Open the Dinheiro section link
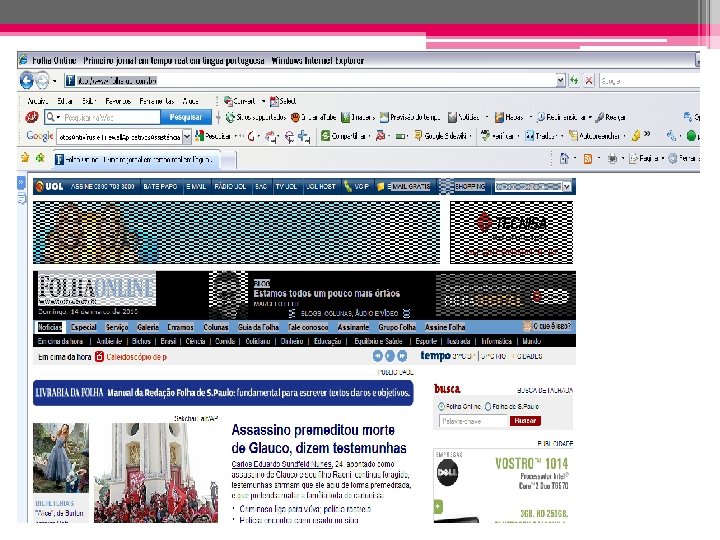The height and width of the screenshot is (540, 720). [292, 341]
